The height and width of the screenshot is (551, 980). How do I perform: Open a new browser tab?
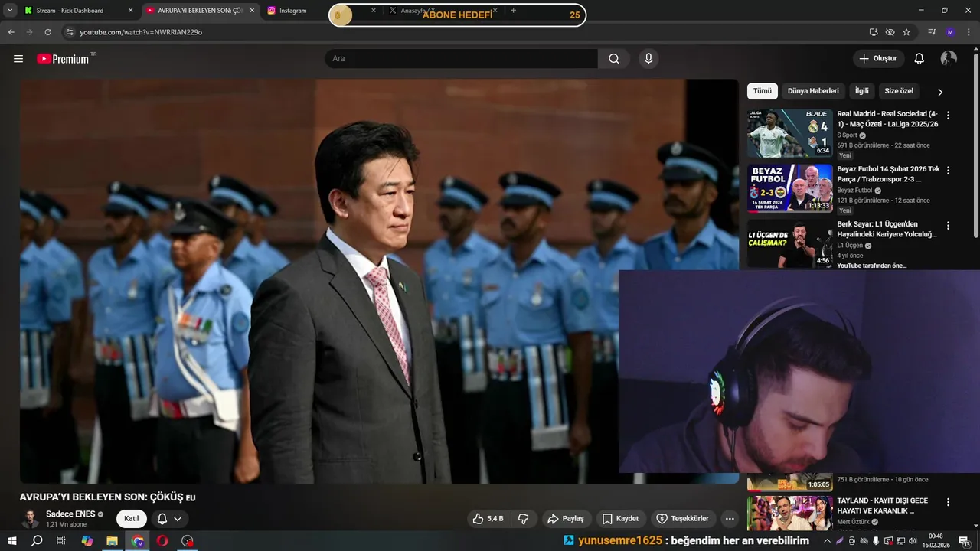point(513,11)
